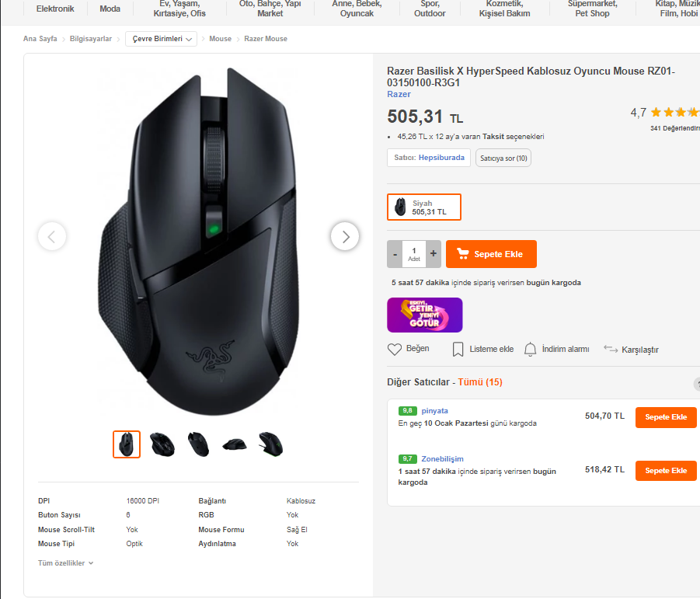The height and width of the screenshot is (599, 700).
Task: Click the Karşılaştır compare arrows icon
Action: [611, 349]
